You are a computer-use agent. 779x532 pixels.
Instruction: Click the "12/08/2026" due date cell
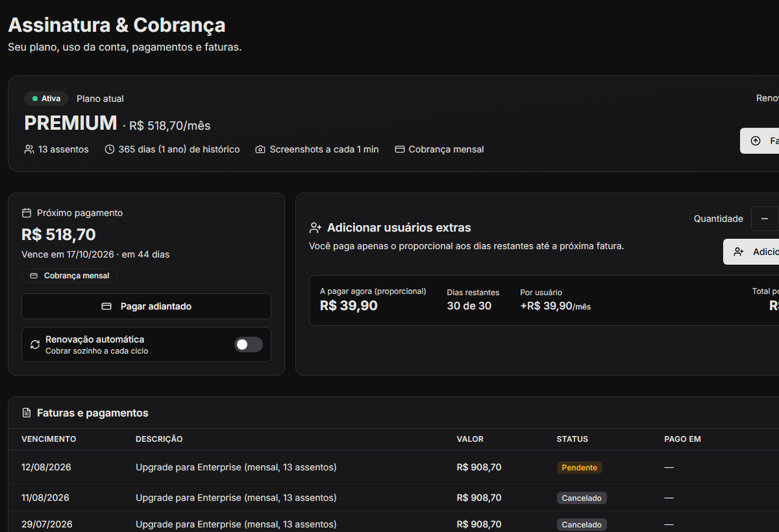coord(46,467)
